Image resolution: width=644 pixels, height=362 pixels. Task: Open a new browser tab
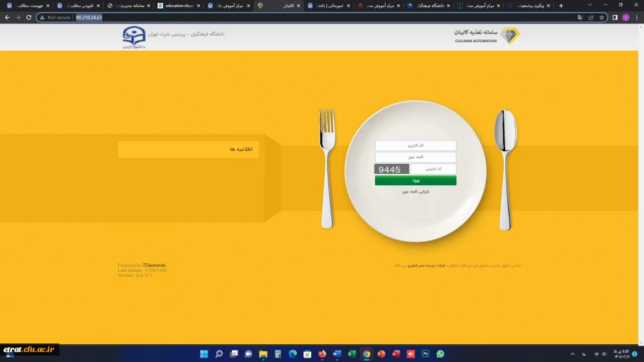[x=560, y=5]
